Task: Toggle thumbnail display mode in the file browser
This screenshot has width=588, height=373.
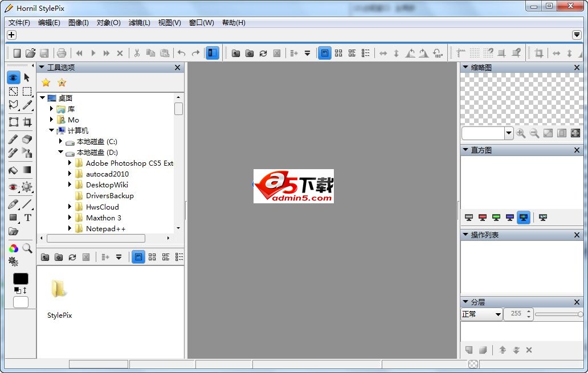Action: (138, 257)
